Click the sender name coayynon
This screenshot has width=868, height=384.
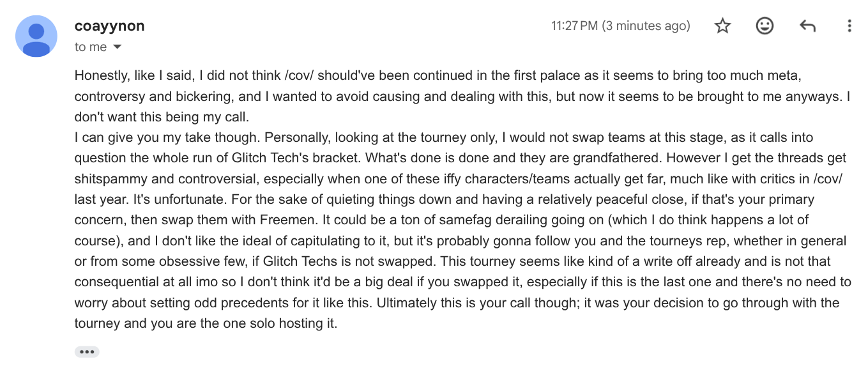(x=109, y=26)
